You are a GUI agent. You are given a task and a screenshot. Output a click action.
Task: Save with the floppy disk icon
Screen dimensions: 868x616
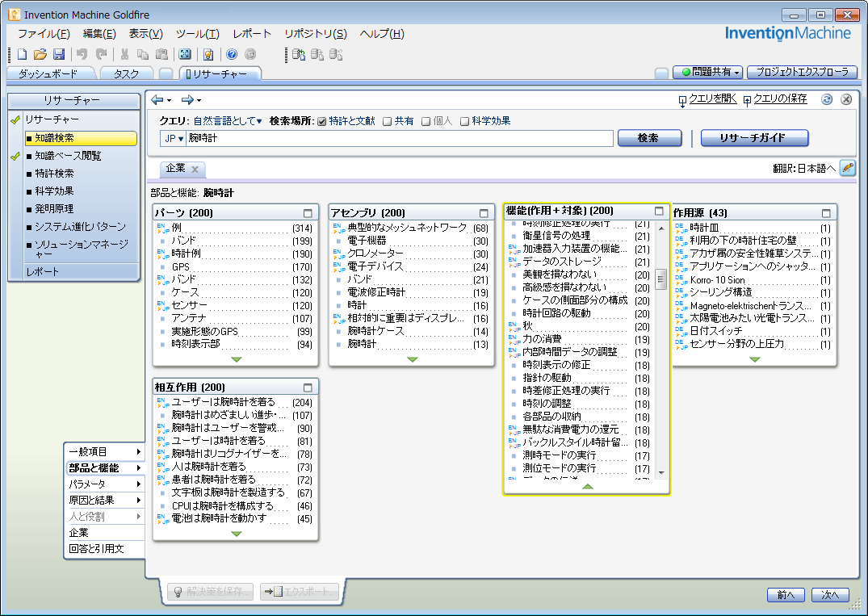pyautogui.click(x=59, y=54)
